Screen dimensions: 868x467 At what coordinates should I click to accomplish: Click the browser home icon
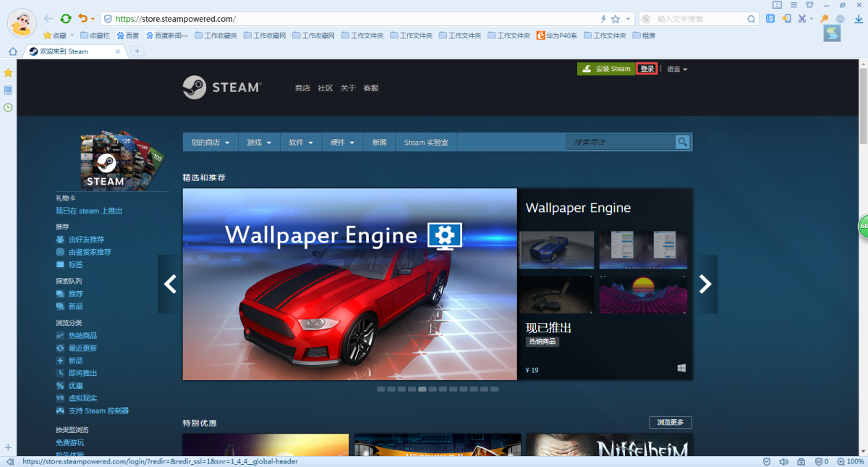(12, 51)
